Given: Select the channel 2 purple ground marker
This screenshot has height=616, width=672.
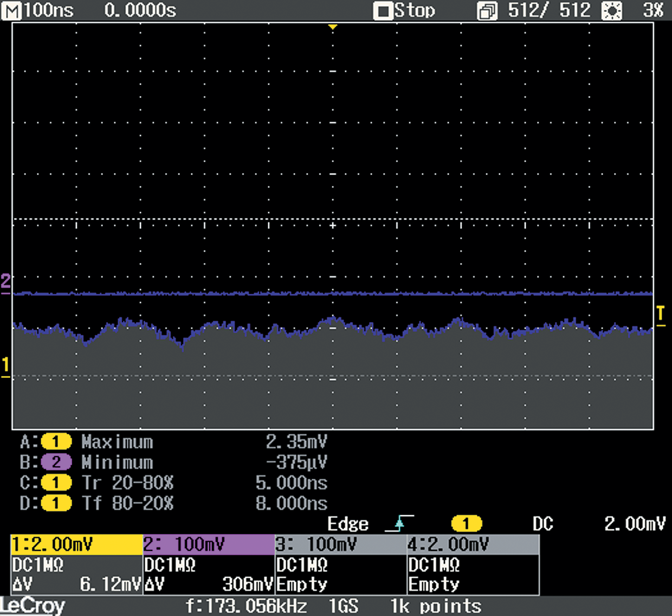Looking at the screenshot, I should 5,283.
